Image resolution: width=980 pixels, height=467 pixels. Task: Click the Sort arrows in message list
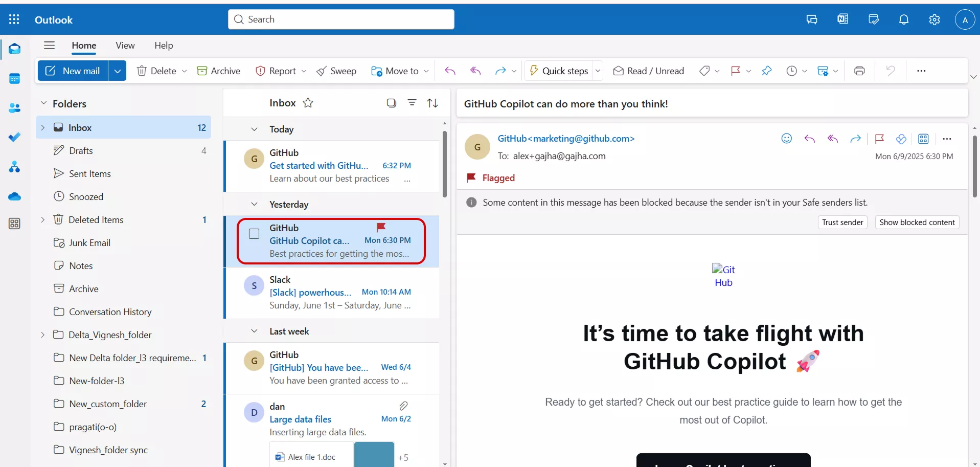tap(432, 103)
